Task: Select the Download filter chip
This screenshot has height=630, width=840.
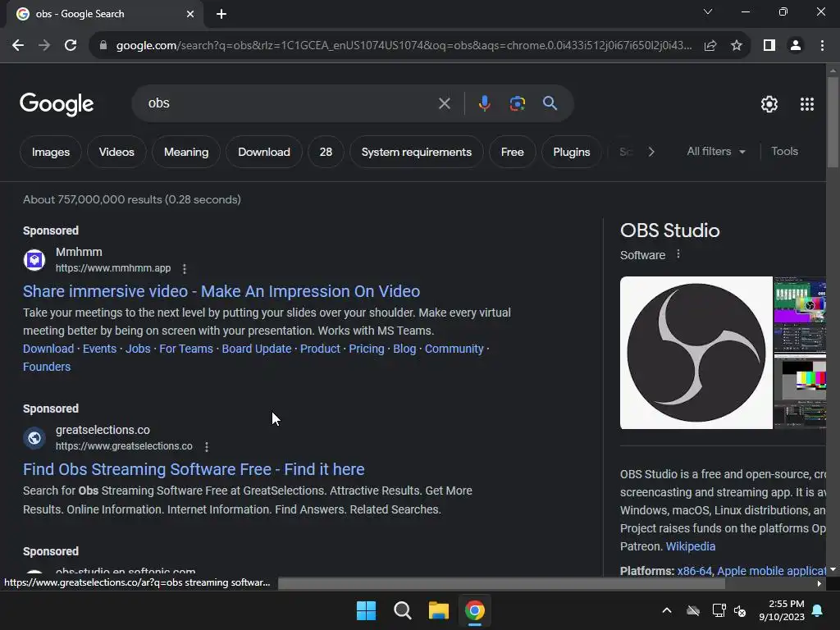Action: [264, 152]
